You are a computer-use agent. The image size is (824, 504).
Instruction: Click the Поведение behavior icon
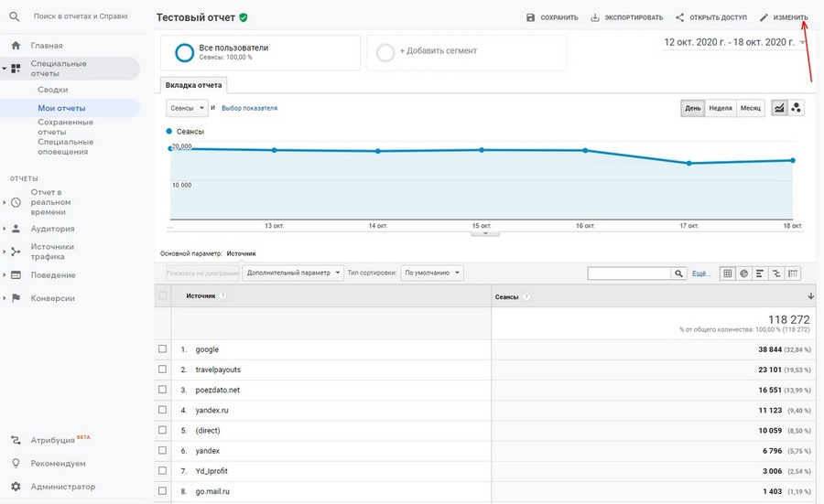pos(16,275)
